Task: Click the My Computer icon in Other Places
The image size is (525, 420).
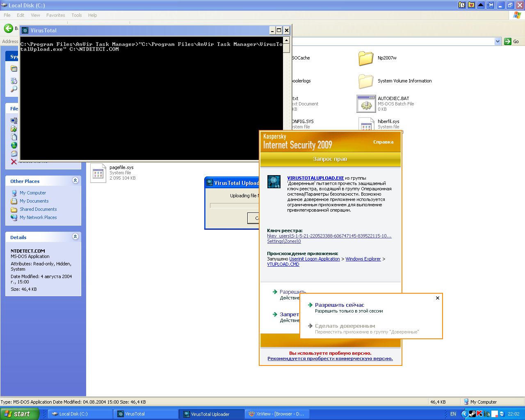Action: pos(14,193)
